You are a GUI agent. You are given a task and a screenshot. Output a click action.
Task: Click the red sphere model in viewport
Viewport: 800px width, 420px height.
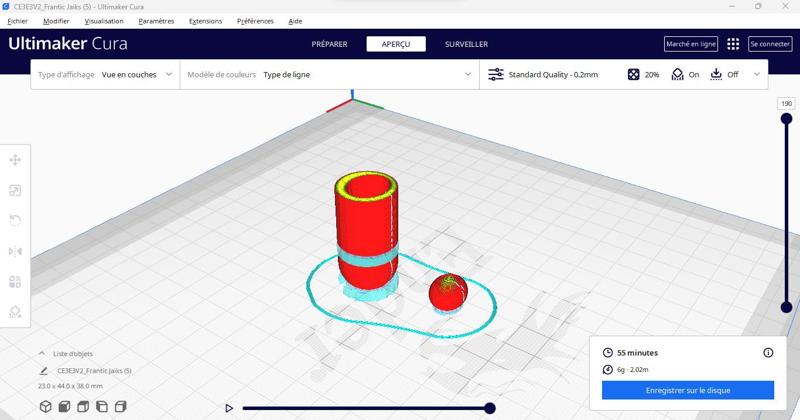(448, 292)
